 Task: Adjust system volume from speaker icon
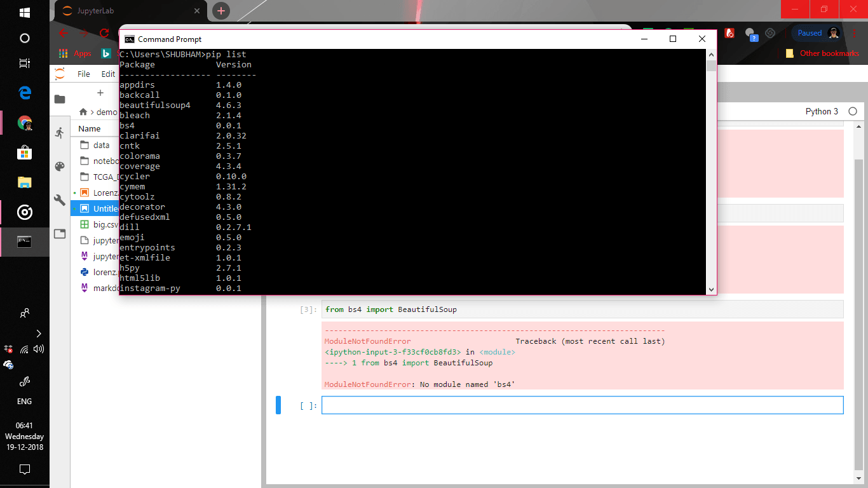[39, 349]
